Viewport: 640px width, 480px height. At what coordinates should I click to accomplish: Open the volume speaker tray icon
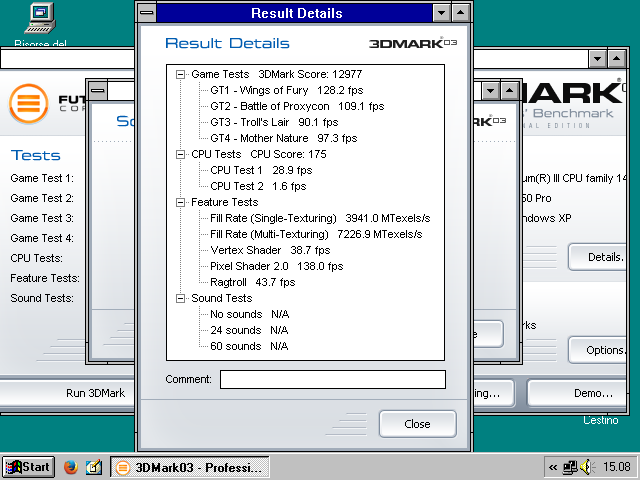tap(587, 467)
